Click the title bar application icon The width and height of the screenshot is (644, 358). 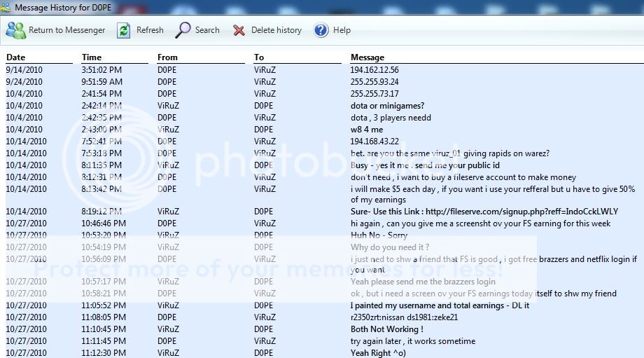pos(6,7)
